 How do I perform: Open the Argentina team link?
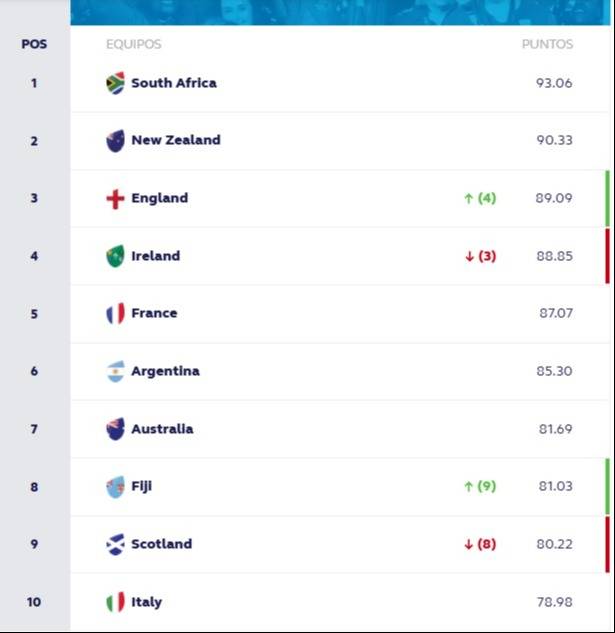coord(165,371)
